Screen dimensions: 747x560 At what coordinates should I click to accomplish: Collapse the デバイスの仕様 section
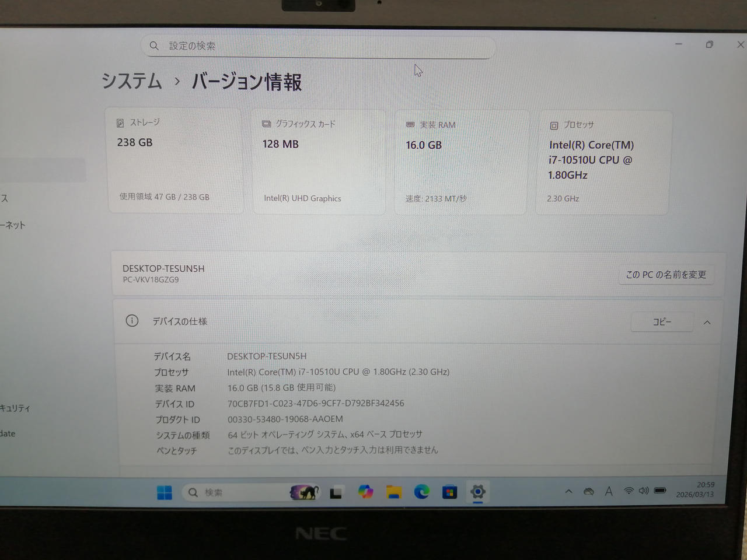click(x=707, y=323)
